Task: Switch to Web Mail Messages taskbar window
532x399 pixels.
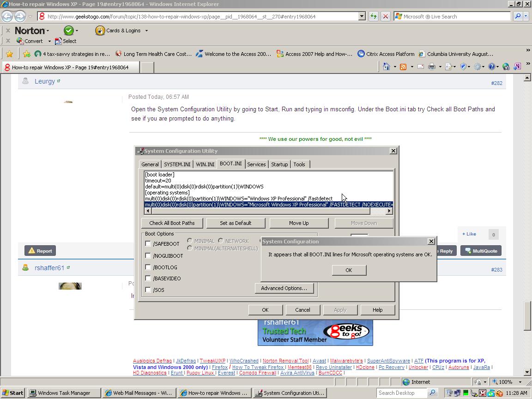Action: pos(139,393)
